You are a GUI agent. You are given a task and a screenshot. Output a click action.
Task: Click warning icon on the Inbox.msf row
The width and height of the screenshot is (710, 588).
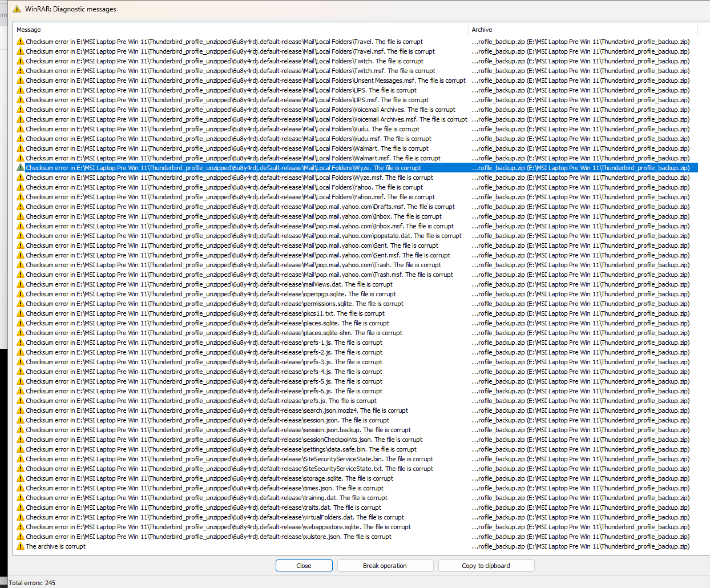pos(21,226)
